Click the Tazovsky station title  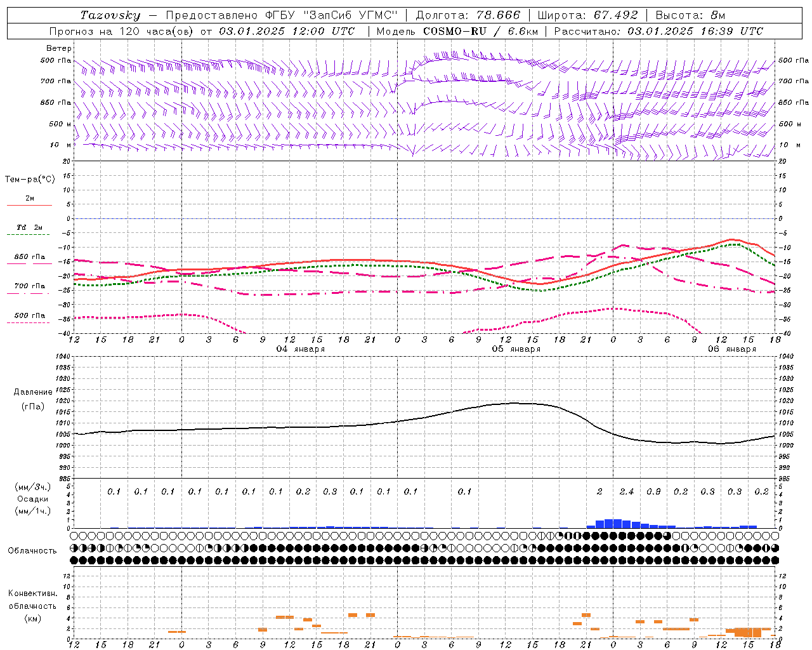(x=110, y=15)
